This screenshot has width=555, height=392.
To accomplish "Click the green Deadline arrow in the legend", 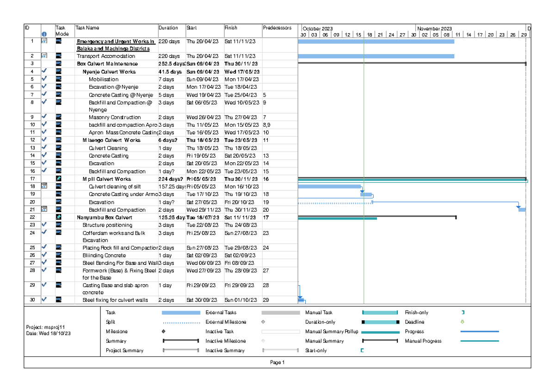I will tap(462, 322).
